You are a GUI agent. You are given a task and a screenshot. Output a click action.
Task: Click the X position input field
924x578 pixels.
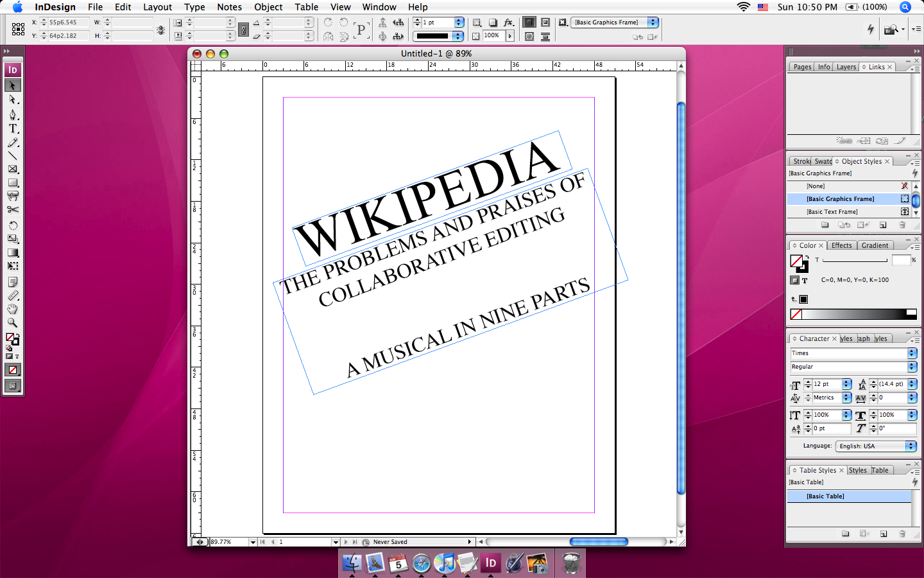tap(69, 22)
